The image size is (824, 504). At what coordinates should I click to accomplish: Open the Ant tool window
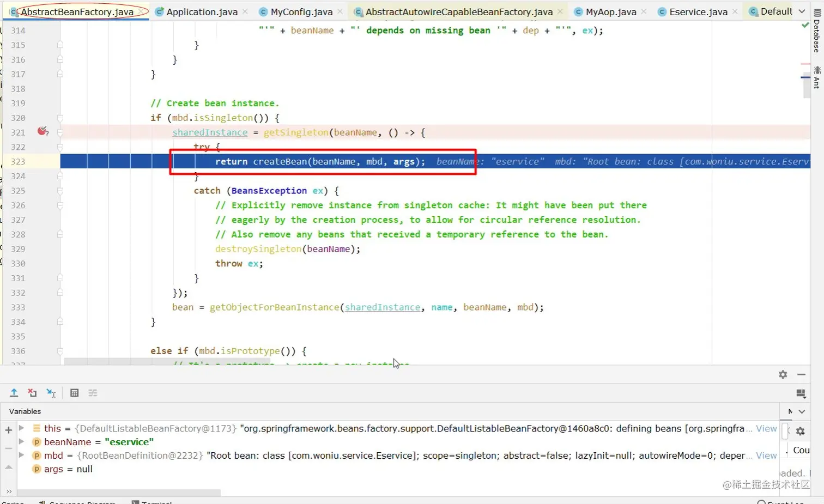[x=817, y=77]
